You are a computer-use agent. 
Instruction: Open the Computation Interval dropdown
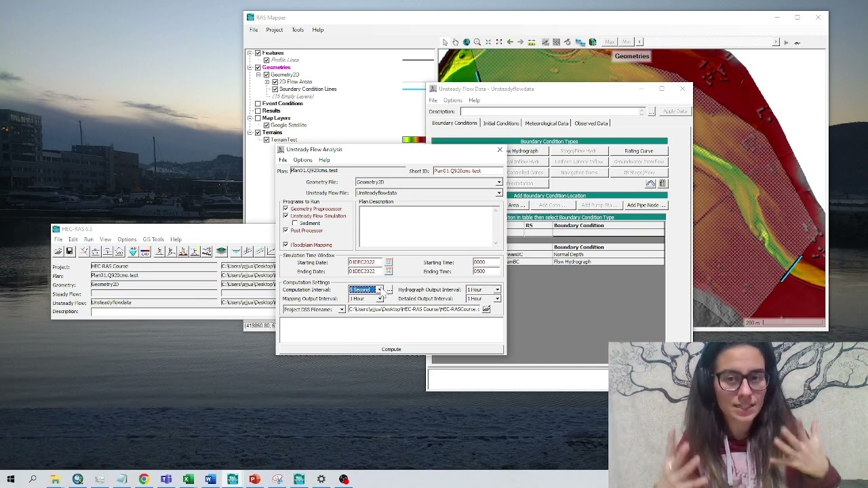click(379, 290)
